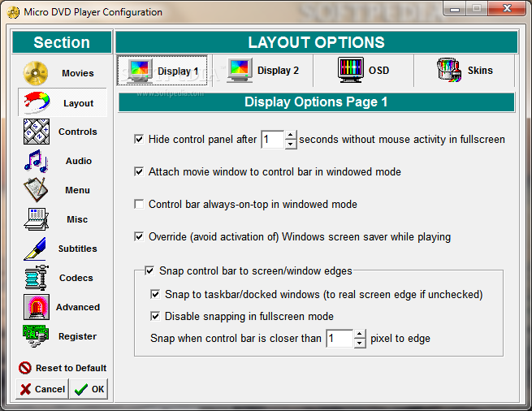Viewport: 532px width, 411px height.
Task: Click the Cancel button text
Action: (50, 389)
